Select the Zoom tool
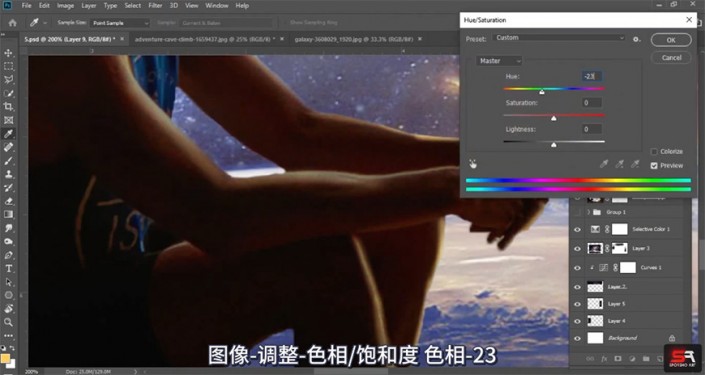The image size is (705, 375). pos(8,322)
